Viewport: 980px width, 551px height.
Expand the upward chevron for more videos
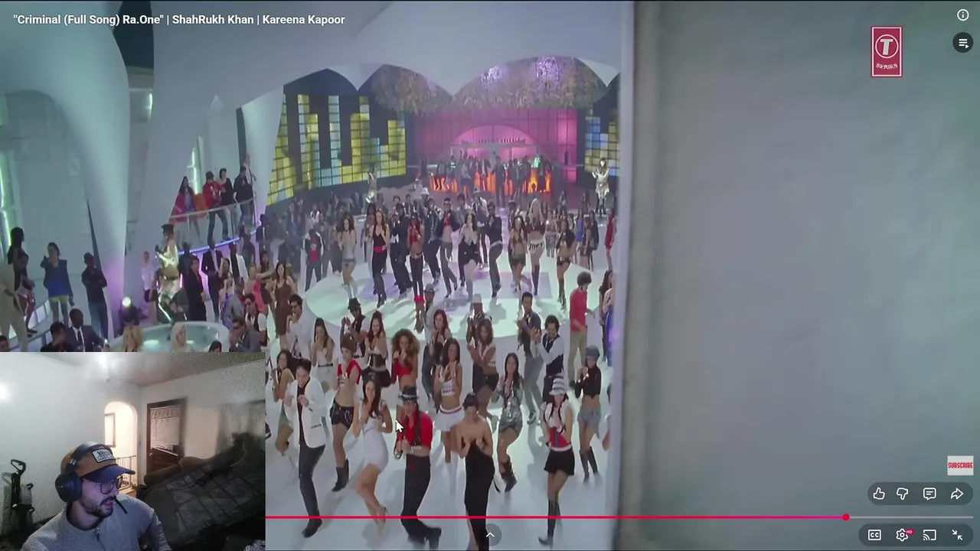point(490,536)
